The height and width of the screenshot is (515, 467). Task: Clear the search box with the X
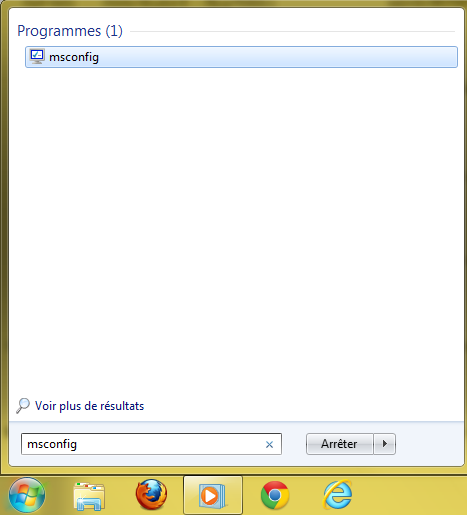(269, 444)
